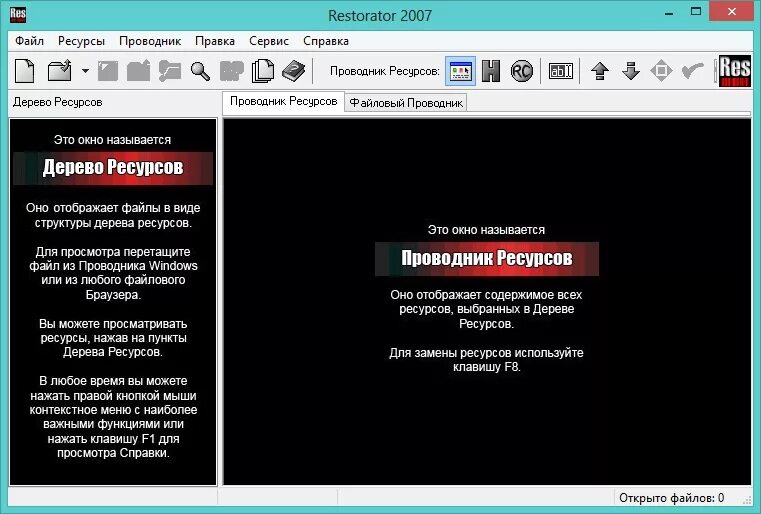Open the Проводник menu
The height and width of the screenshot is (514, 761).
point(150,41)
